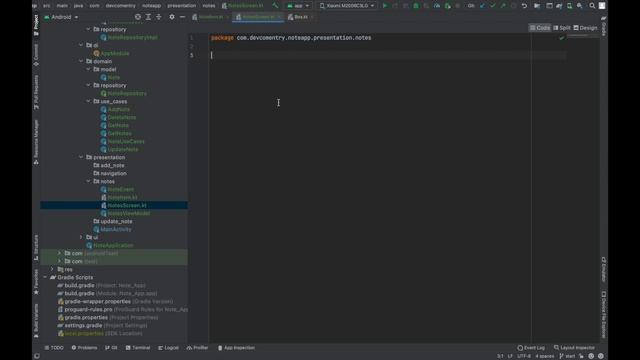The width and height of the screenshot is (640, 360).
Task: Click the Git Commit checkmark icon
Action: pos(493,6)
